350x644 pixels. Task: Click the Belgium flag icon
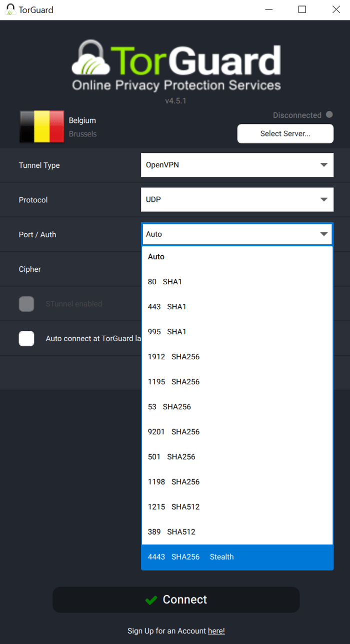coord(42,127)
